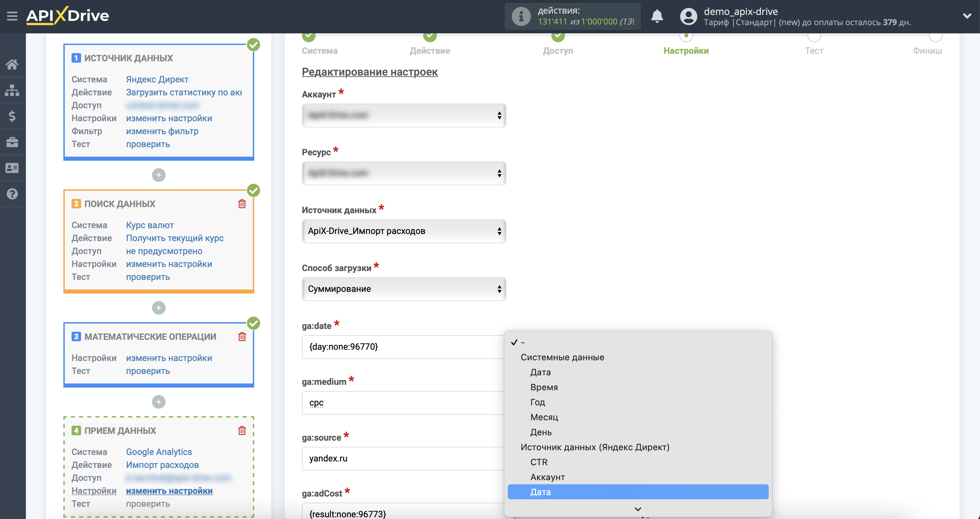
Task: Go to the Финиш step
Action: tap(927, 50)
